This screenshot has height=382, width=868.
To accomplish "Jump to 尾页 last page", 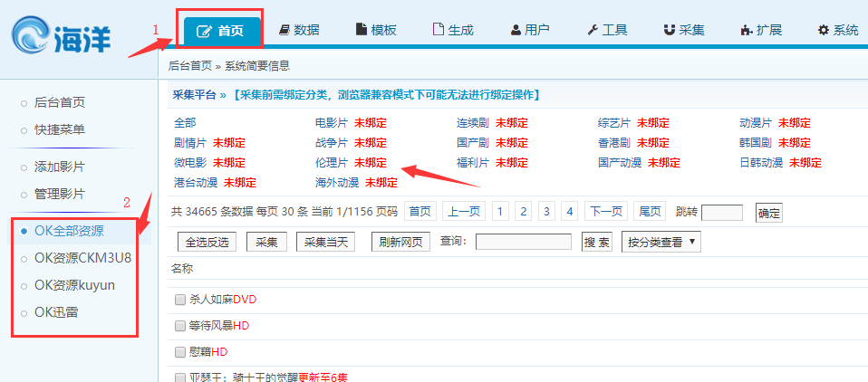I will coord(650,211).
